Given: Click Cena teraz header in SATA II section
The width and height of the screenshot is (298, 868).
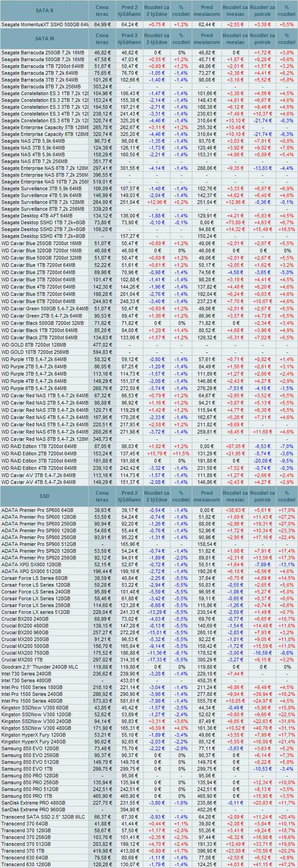Looking at the screenshot, I should [102, 10].
